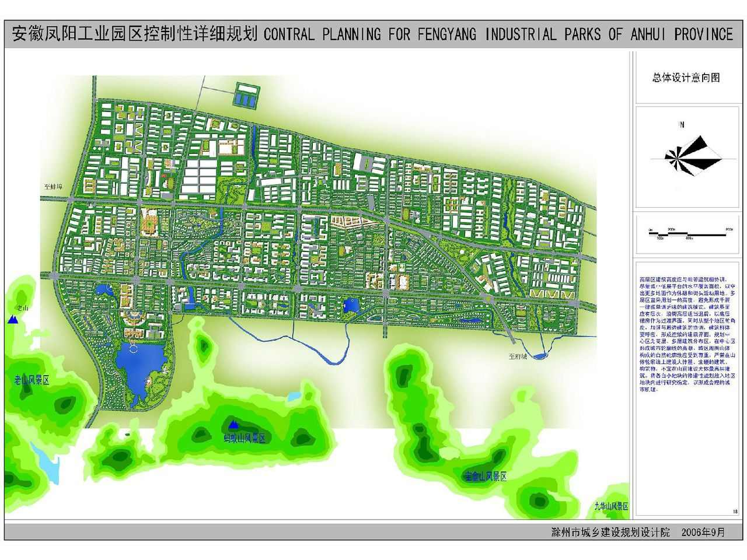Image resolution: width=747 pixels, height=560 pixels.
Task: Click the blue square pond in the south-center
Action: click(x=352, y=305)
